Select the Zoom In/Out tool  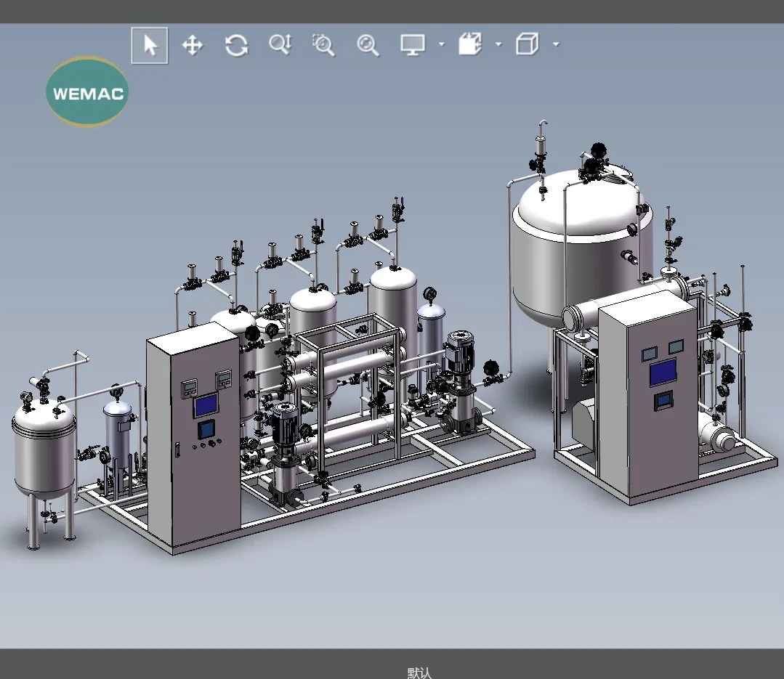(279, 45)
